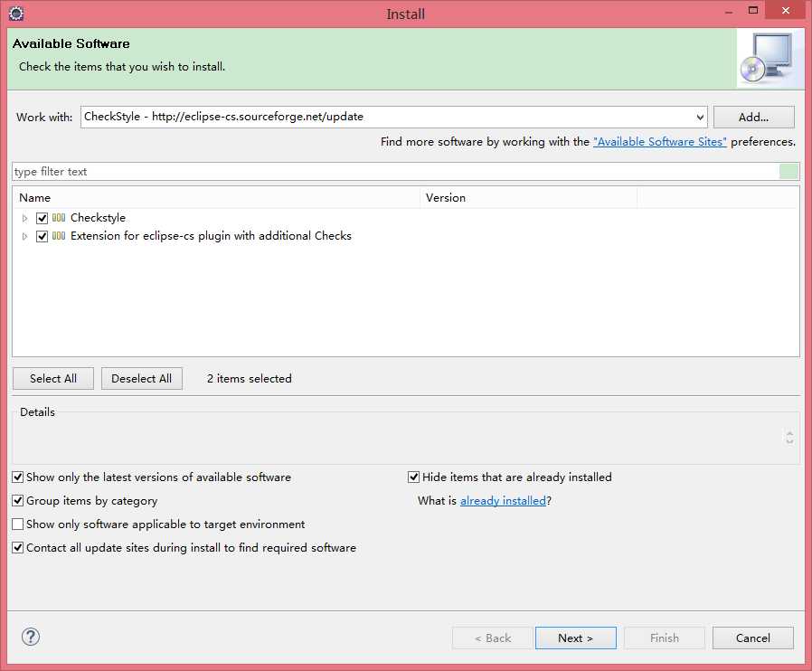Select Extension for eclipse-cs plugin row text
This screenshot has height=671, width=812.
pyautogui.click(x=211, y=236)
